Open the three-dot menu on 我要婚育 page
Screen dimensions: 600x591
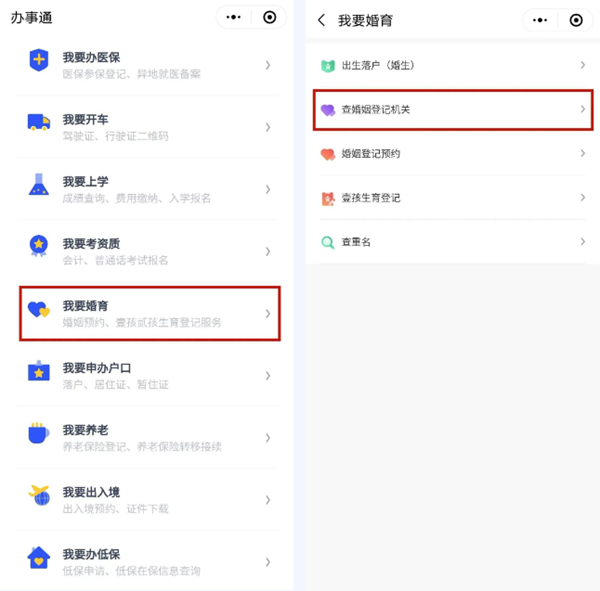coord(540,20)
